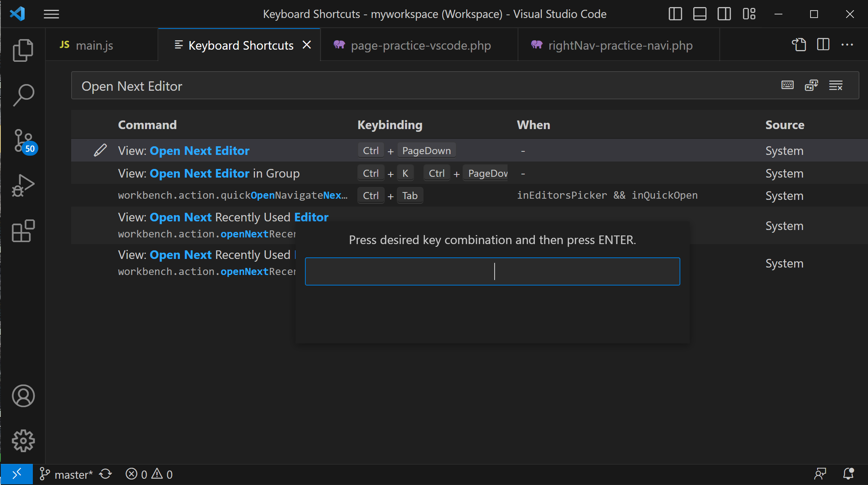Open the Extensions view
Screen dimensions: 868x485
[x=23, y=231]
